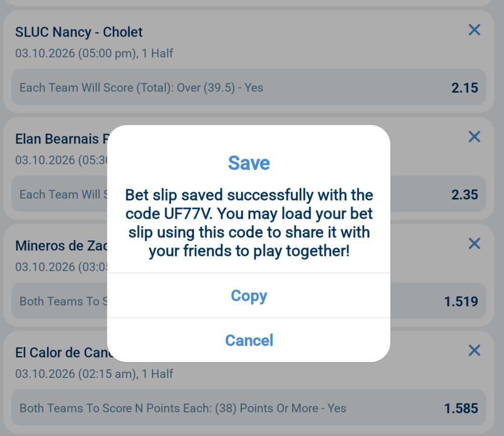504x436 pixels.
Task: Open the 38 Points Or More selection
Action: pos(248,408)
